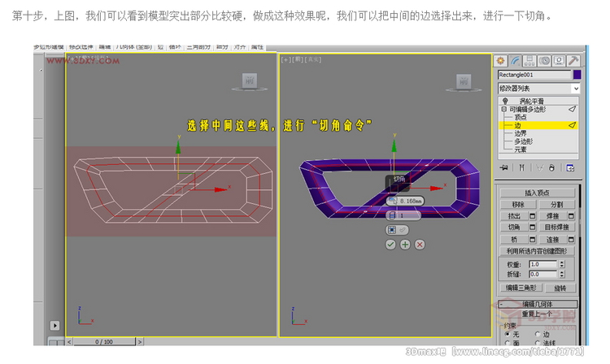
Task: Click the 焊接 button
Action: 553,216
